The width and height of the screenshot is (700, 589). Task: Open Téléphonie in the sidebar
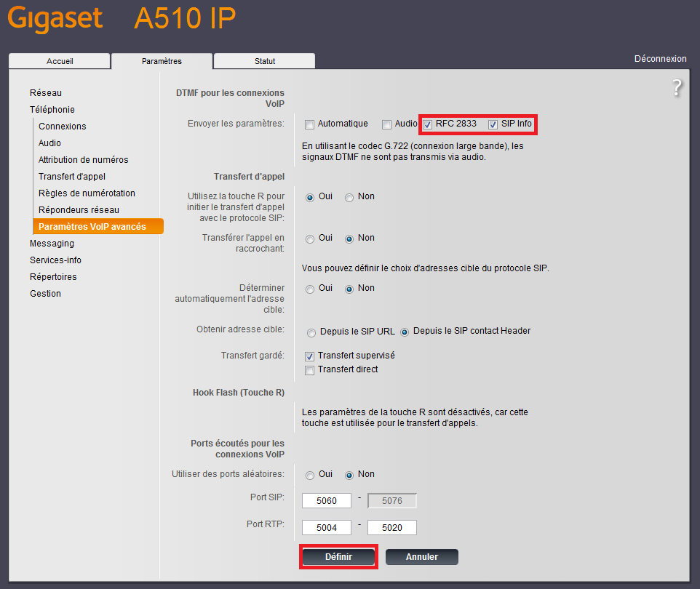(52, 109)
